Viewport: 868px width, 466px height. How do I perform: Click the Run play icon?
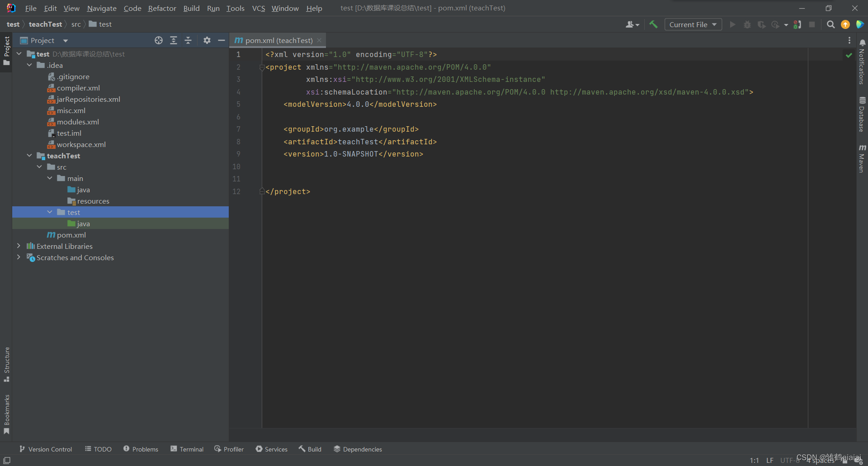pos(732,24)
